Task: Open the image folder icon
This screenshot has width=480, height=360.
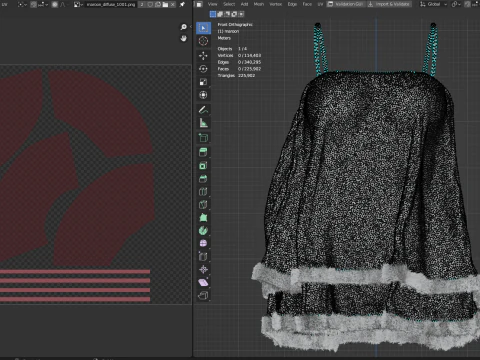Action: pyautogui.click(x=165, y=4)
